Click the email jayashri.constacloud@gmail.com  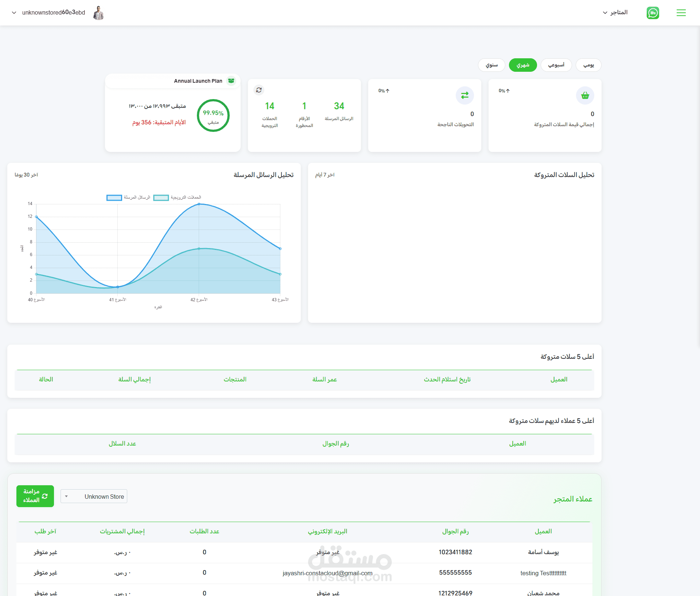[327, 573]
